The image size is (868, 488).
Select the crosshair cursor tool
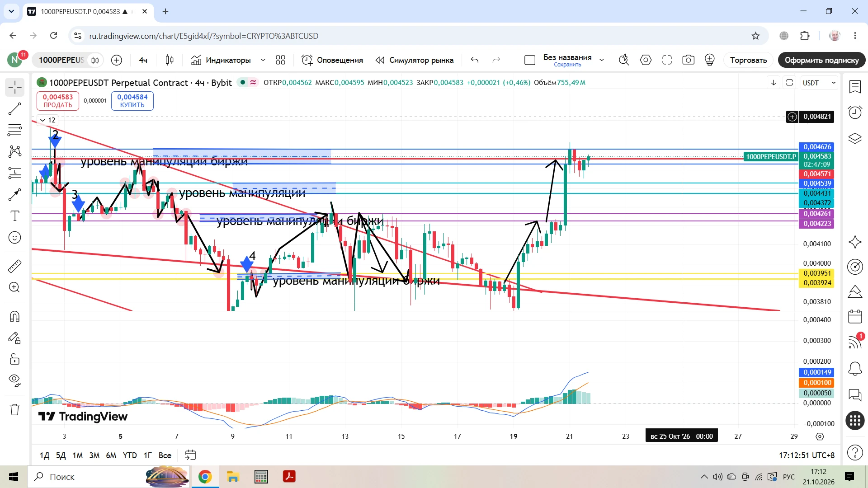15,87
